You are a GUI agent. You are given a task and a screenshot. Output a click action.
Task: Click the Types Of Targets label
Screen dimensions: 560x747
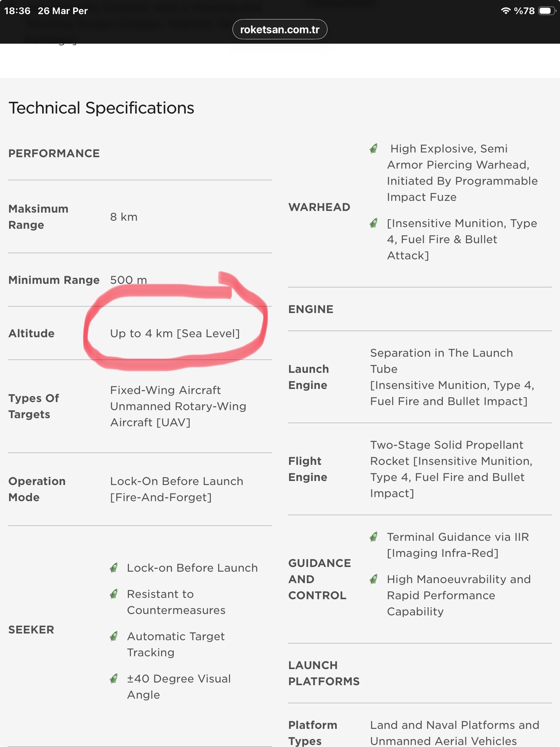[x=34, y=406]
